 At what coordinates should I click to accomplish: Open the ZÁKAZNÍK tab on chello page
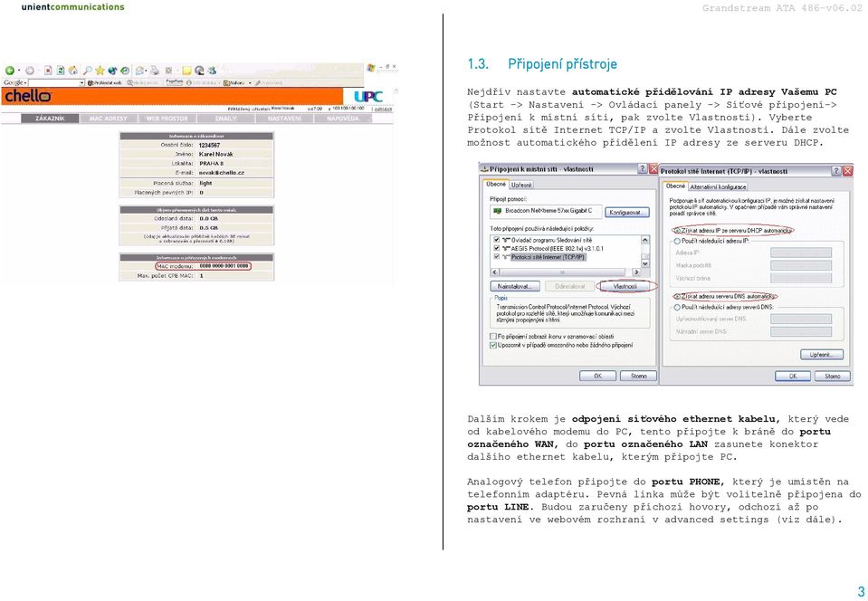click(x=50, y=119)
